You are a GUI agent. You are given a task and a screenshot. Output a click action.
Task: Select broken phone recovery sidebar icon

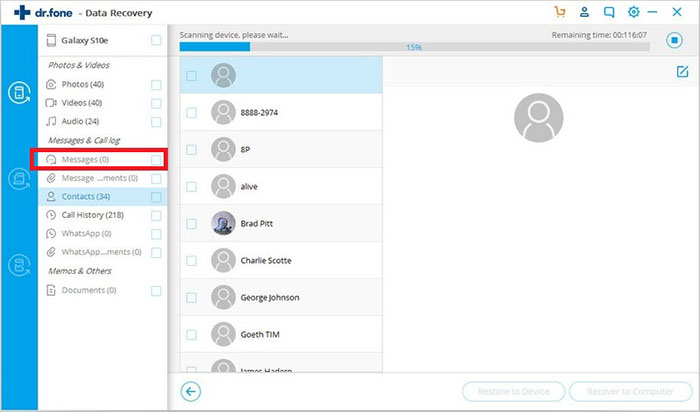19,265
